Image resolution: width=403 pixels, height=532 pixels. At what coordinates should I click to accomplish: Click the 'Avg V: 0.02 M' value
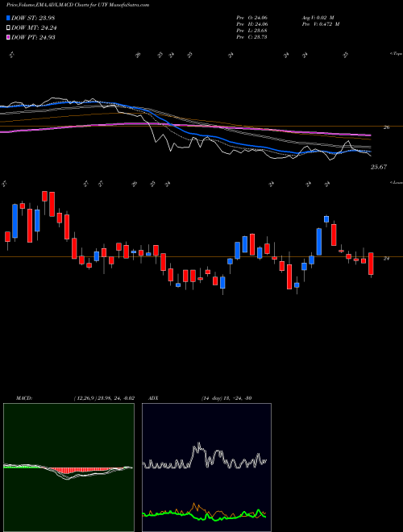tap(318, 18)
